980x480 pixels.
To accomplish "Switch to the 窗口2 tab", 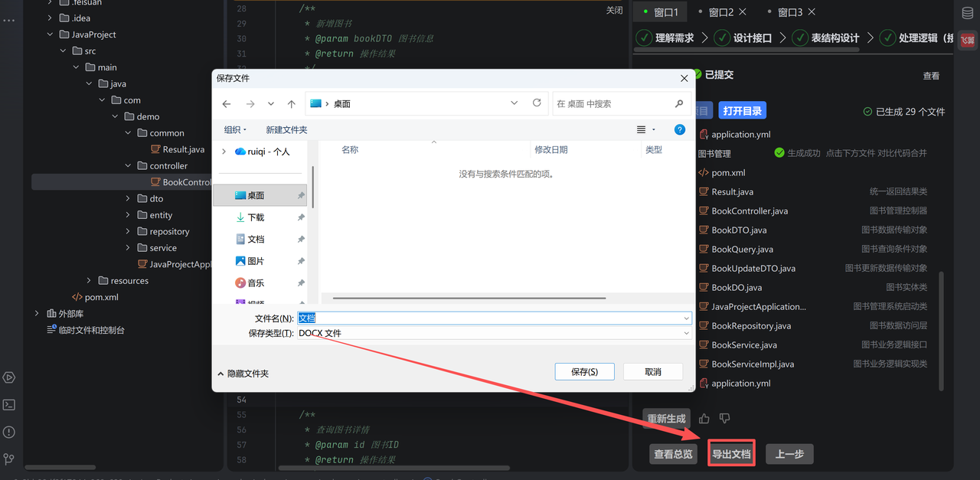I will [x=721, y=12].
